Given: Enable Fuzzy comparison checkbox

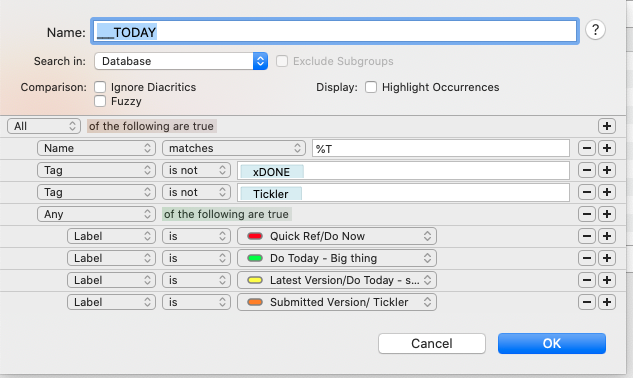Looking at the screenshot, I should [100, 101].
